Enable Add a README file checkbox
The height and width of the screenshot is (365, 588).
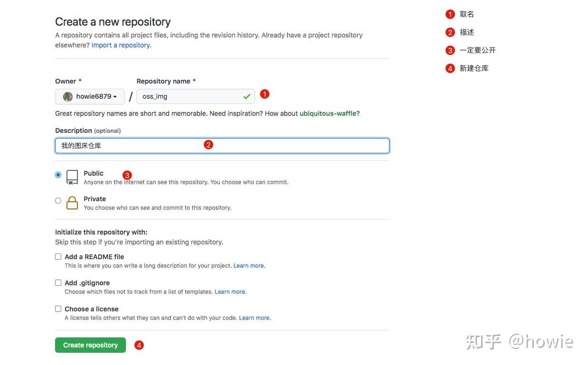[x=58, y=256]
